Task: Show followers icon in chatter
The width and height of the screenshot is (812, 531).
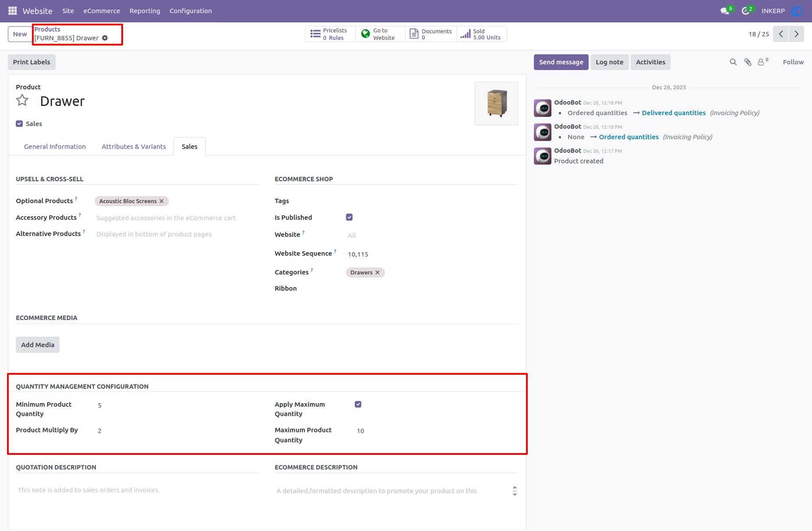Action: tap(763, 62)
